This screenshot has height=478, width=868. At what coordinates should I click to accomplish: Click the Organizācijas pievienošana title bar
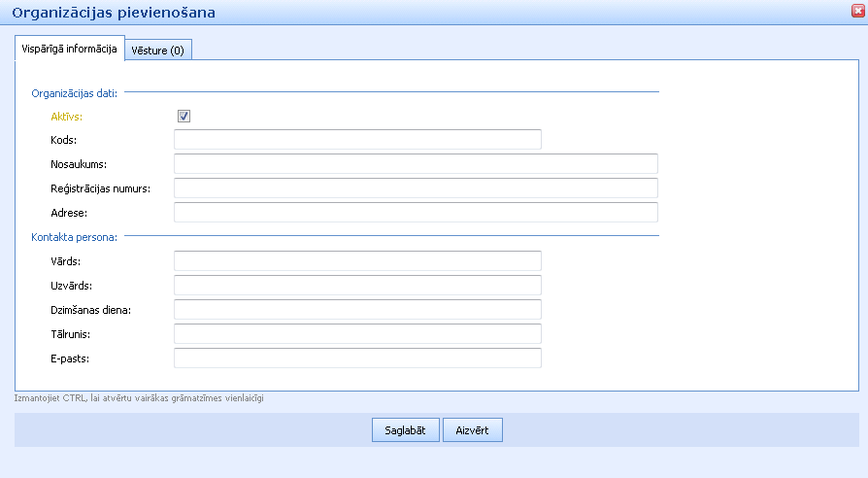pos(114,13)
